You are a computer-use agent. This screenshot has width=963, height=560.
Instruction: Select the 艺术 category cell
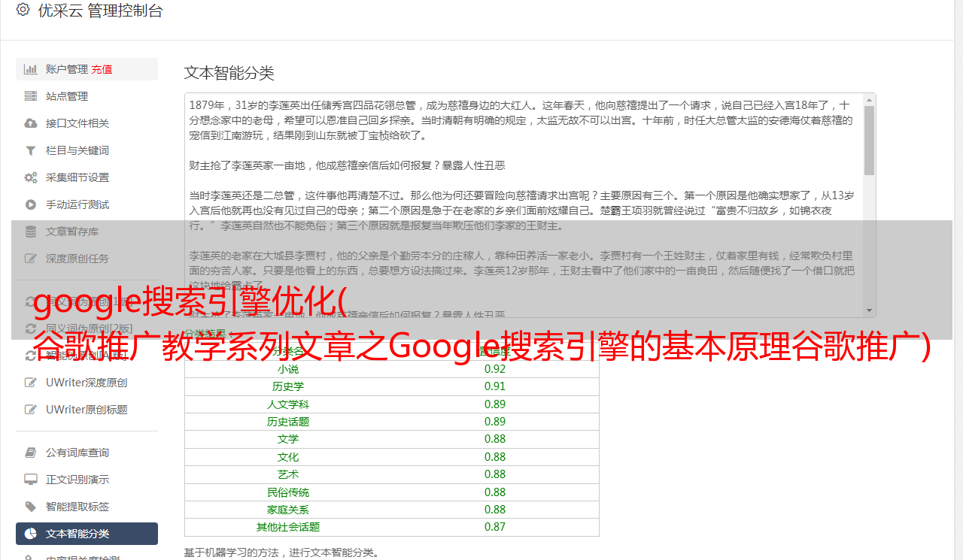tap(288, 474)
